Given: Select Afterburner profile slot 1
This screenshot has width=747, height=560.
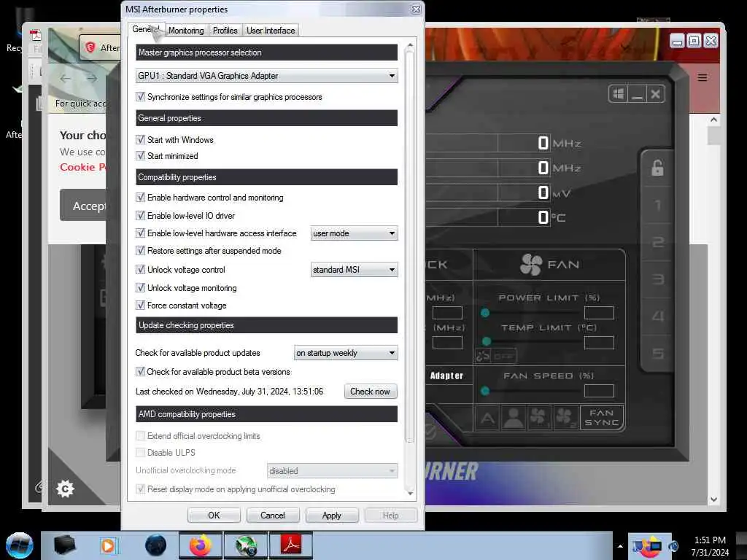Looking at the screenshot, I should click(657, 205).
